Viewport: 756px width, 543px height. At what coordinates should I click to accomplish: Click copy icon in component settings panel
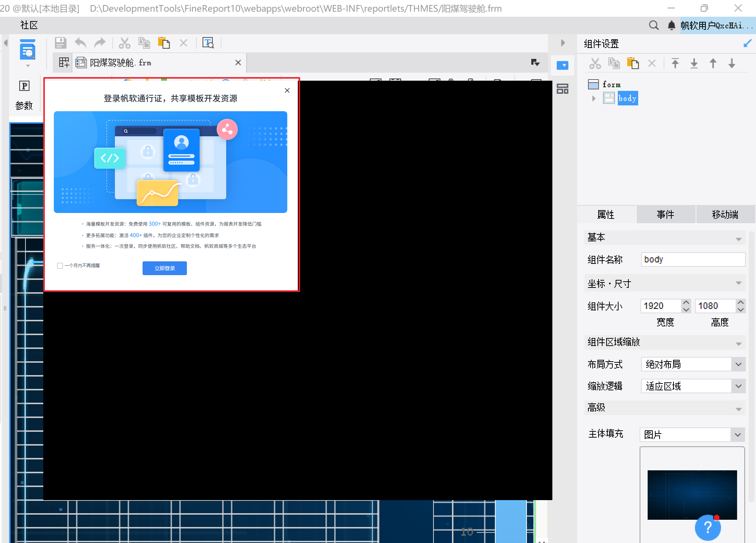[x=614, y=64]
